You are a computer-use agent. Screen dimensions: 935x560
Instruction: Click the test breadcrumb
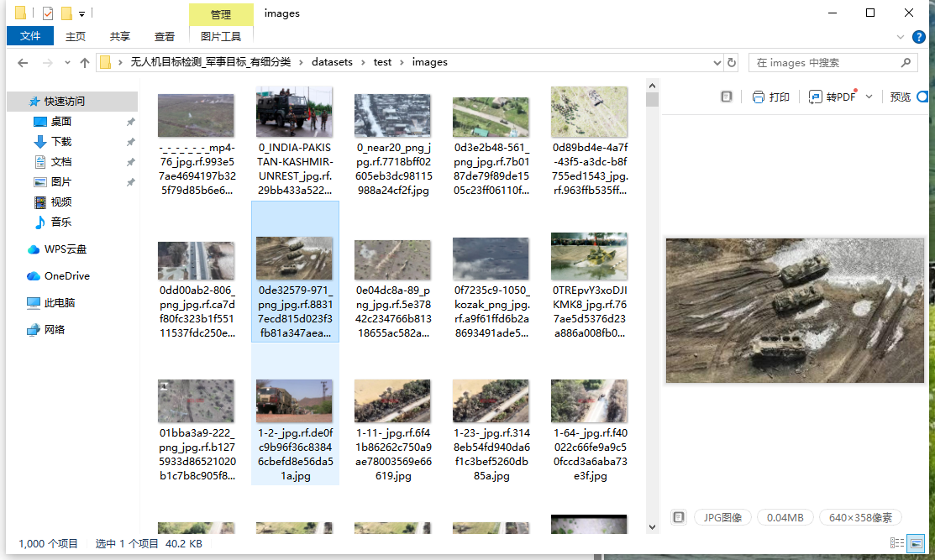tap(382, 62)
